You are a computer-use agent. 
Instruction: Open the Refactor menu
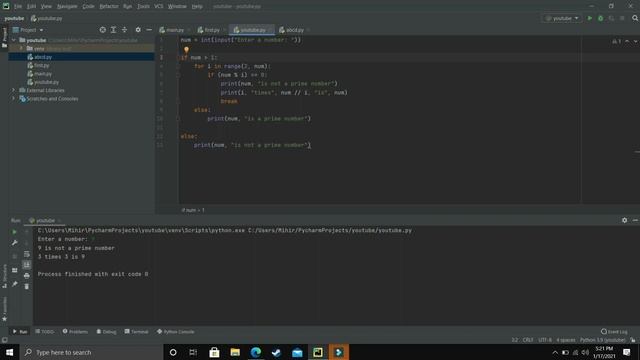tap(109, 6)
